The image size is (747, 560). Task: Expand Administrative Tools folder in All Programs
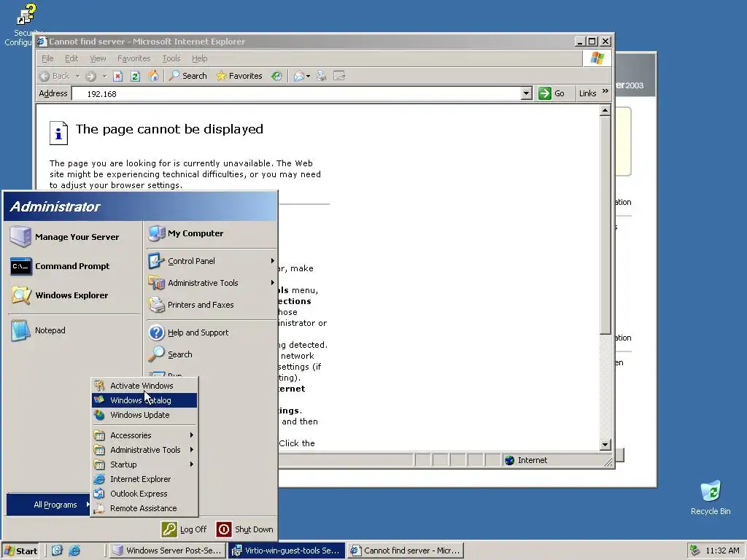click(144, 450)
